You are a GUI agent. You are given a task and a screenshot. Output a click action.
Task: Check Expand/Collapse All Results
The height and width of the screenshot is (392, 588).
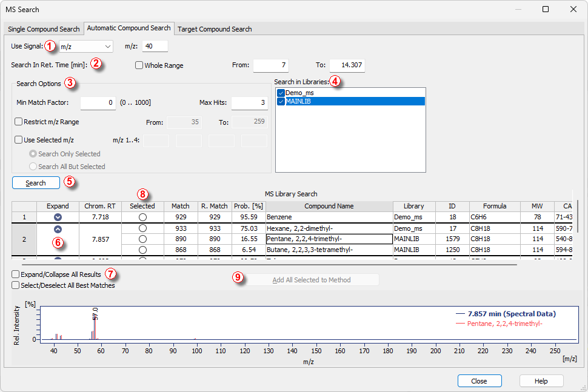15,274
